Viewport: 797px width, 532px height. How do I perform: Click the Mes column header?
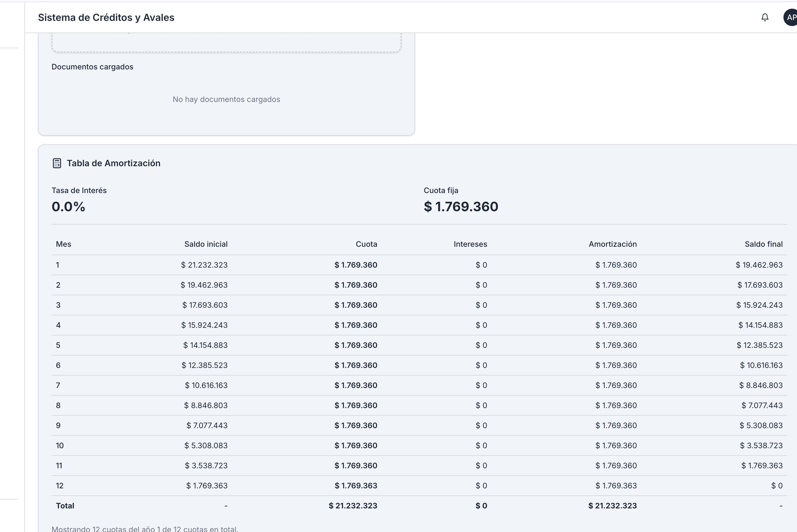tap(63, 244)
